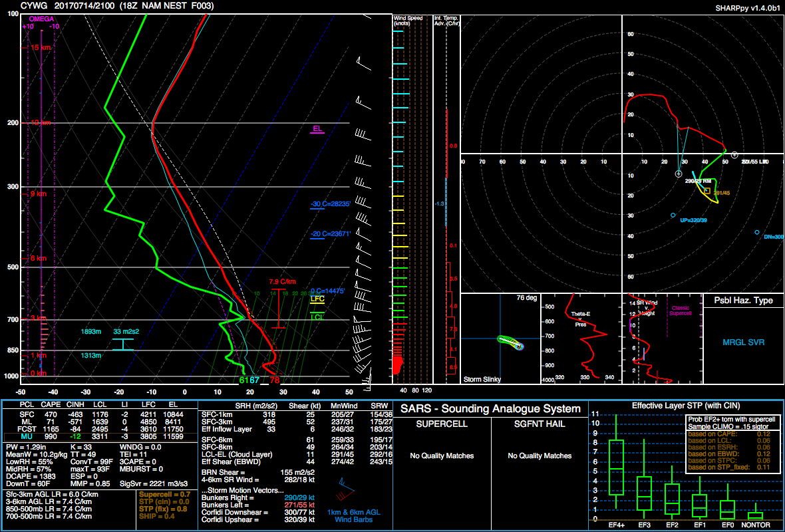Click No Quality Matches under SUPERCELL
The image size is (785, 532).
click(441, 456)
